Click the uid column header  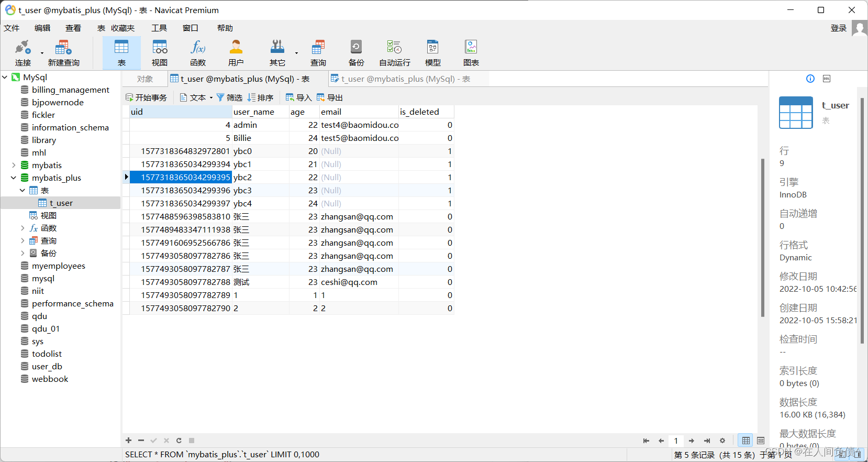(x=181, y=112)
